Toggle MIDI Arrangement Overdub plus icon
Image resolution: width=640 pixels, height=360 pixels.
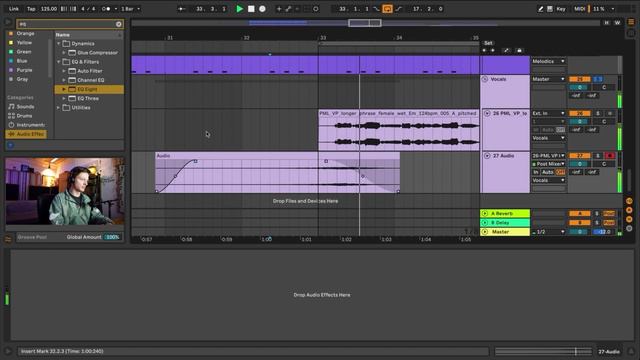(279, 9)
